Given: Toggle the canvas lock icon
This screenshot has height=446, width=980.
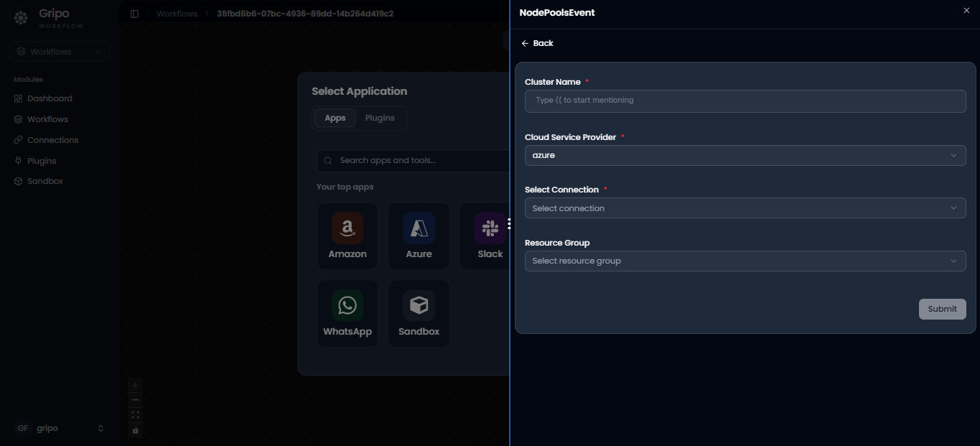Looking at the screenshot, I should (136, 430).
